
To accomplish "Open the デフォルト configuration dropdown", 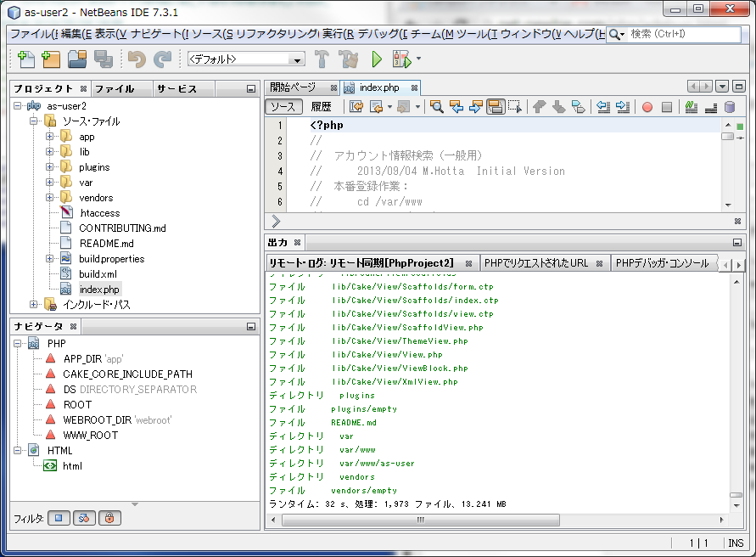I will 246,59.
